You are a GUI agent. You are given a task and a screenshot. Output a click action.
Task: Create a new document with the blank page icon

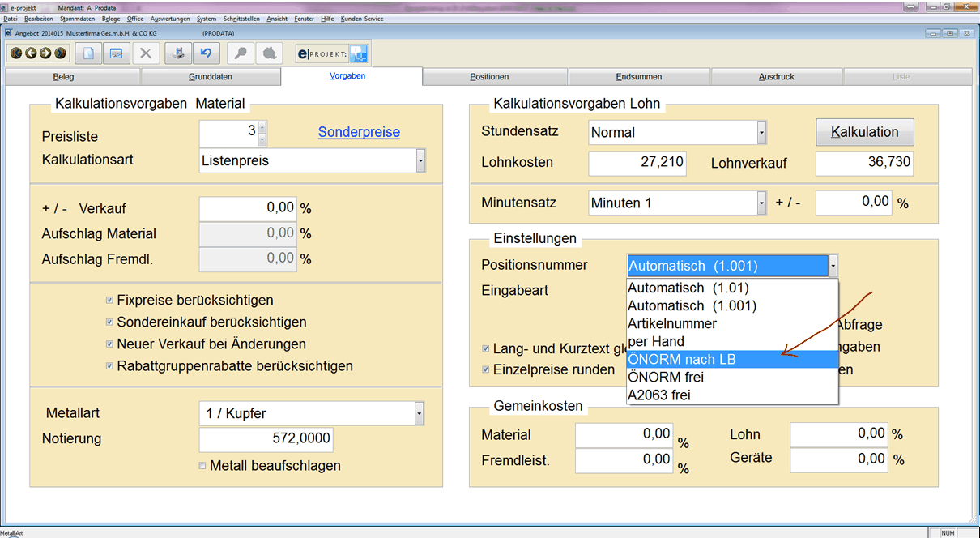coord(88,53)
